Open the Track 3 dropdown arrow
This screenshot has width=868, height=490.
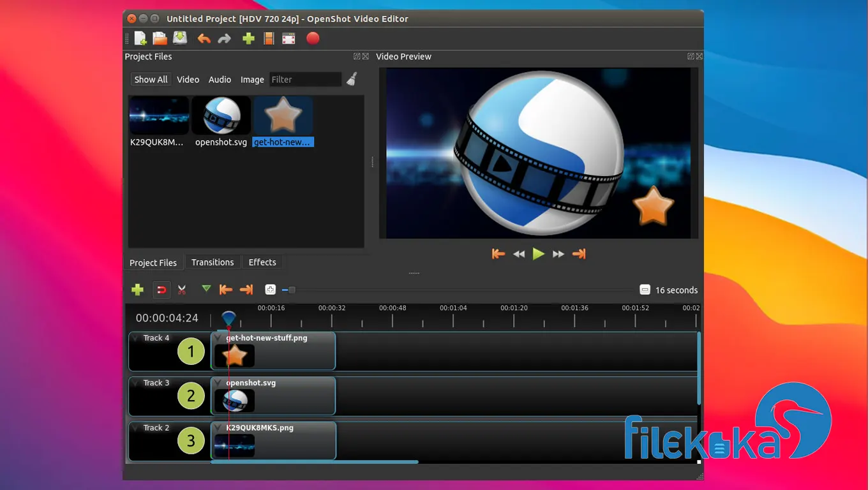click(x=136, y=383)
